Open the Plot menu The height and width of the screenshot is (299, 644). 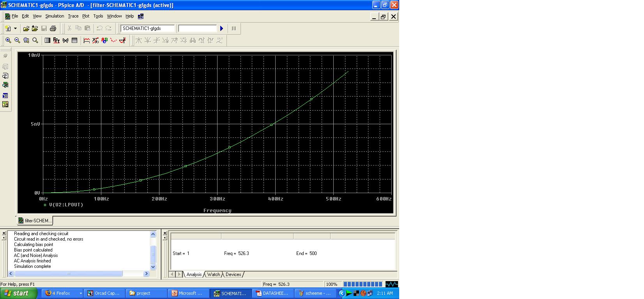[x=86, y=16]
